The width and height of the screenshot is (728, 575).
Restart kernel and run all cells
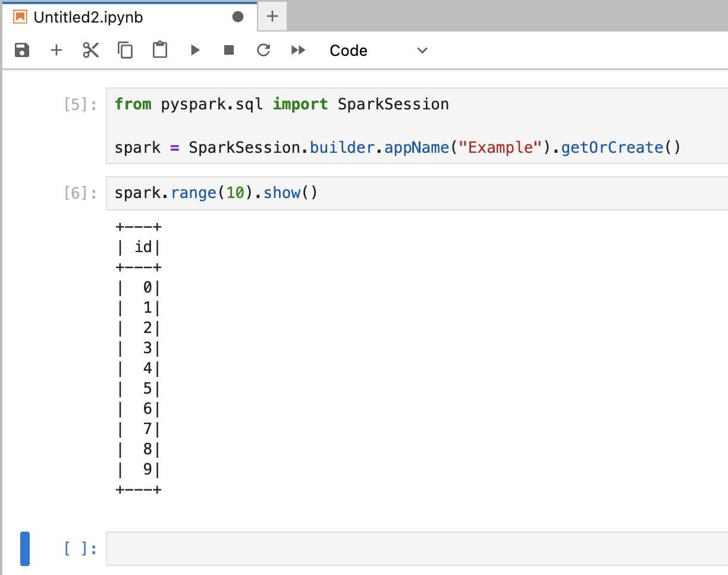(298, 51)
